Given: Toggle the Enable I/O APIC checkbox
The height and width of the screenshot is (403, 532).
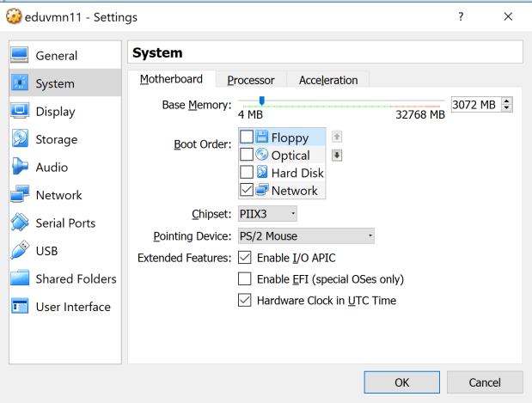Looking at the screenshot, I should (x=245, y=258).
